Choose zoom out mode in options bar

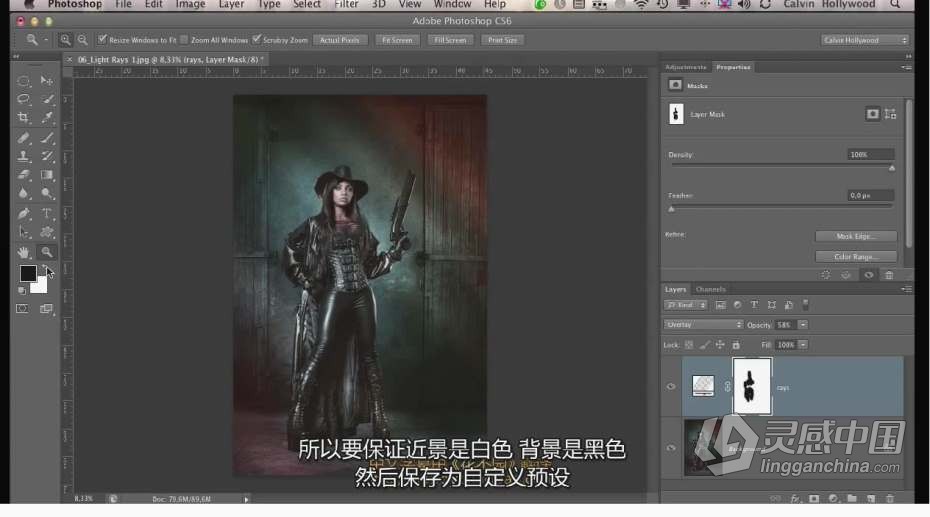(82, 40)
